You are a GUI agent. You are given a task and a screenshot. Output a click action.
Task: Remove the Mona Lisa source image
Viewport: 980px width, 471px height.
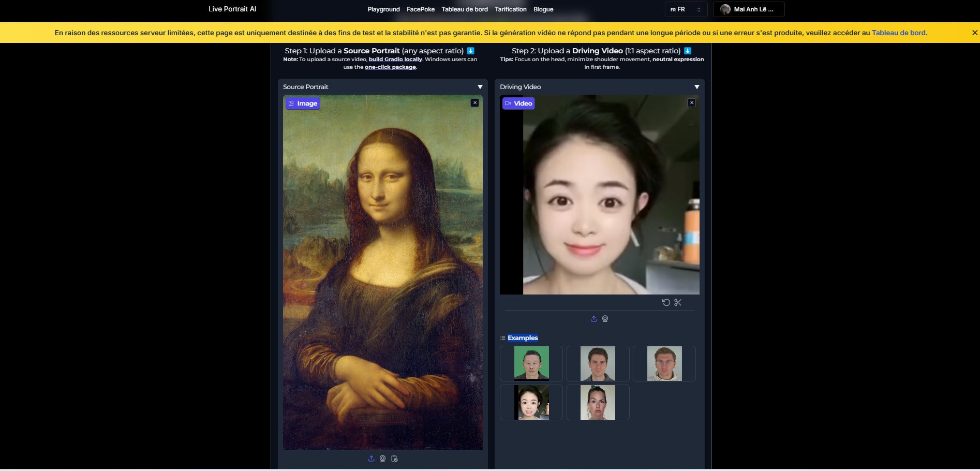point(474,103)
